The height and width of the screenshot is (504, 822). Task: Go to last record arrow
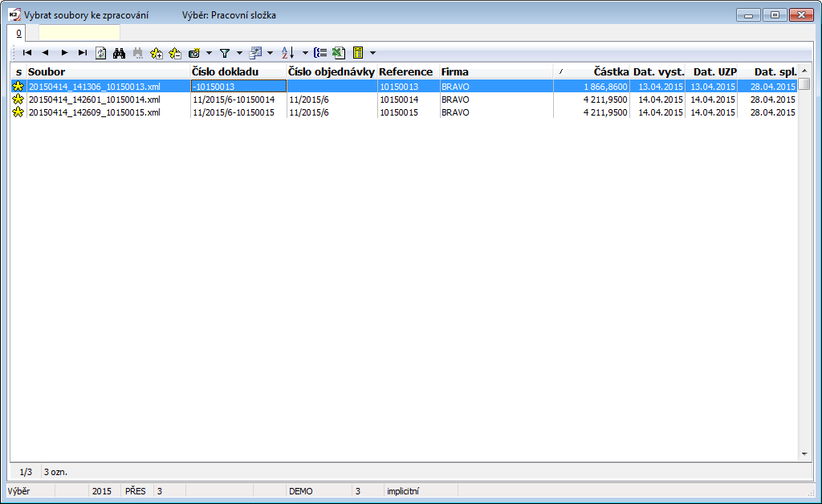tap(83, 53)
